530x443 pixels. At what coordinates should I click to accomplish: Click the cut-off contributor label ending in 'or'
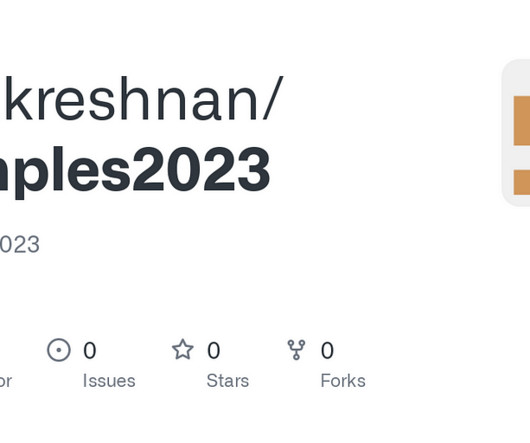[5, 381]
